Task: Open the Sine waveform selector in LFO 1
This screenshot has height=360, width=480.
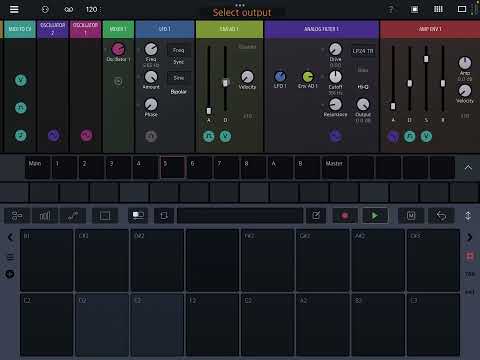Action: click(x=179, y=78)
